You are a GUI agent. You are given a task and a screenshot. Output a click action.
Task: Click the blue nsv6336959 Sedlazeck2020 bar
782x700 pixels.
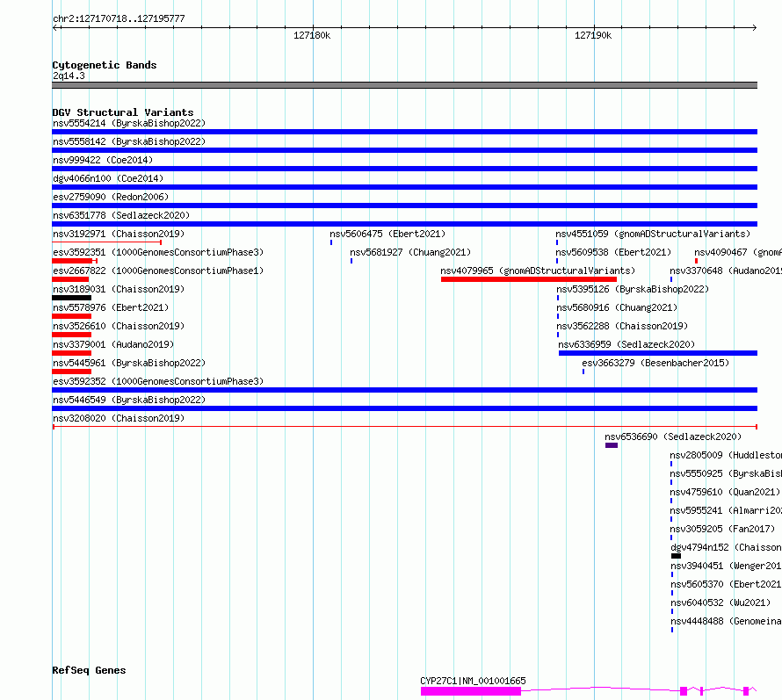[658, 353]
